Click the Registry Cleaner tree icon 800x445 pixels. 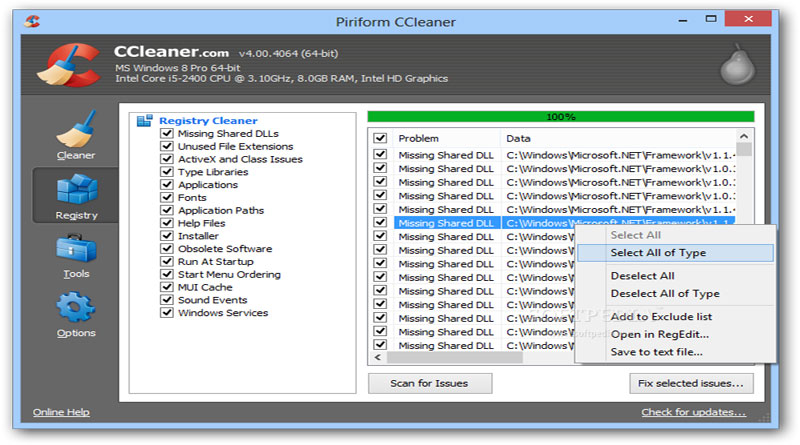point(144,120)
